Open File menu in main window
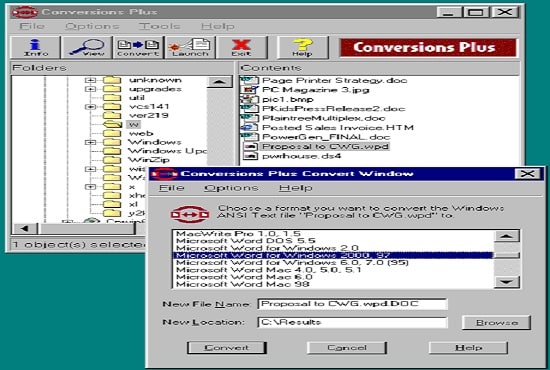This screenshot has height=370, width=550. (x=32, y=26)
